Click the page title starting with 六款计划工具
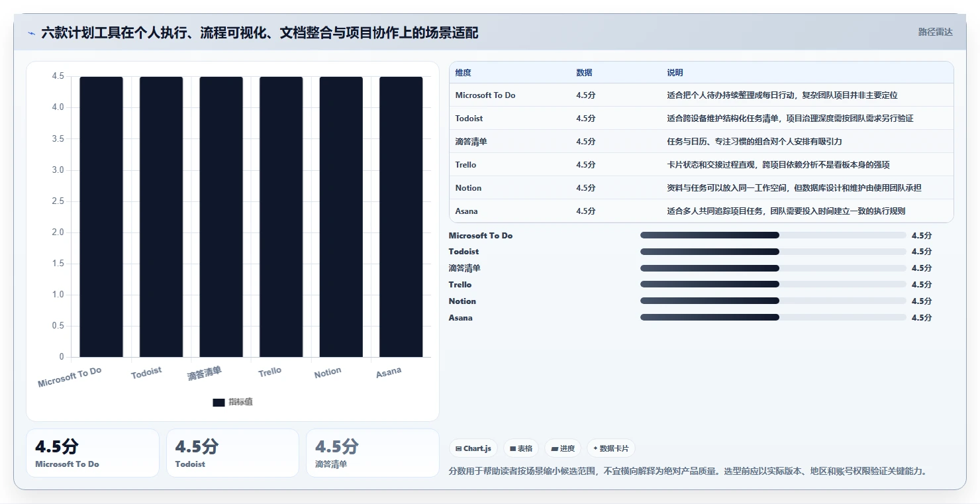The width and height of the screenshot is (980, 504). [x=260, y=32]
